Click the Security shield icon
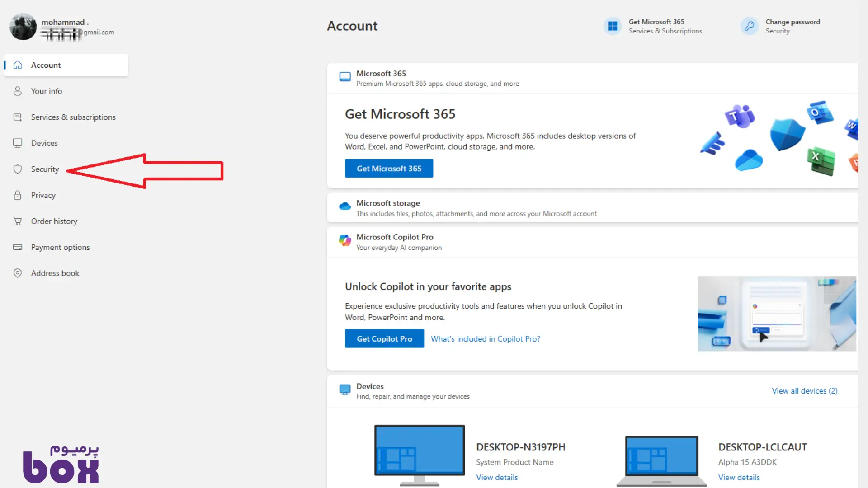 [18, 169]
